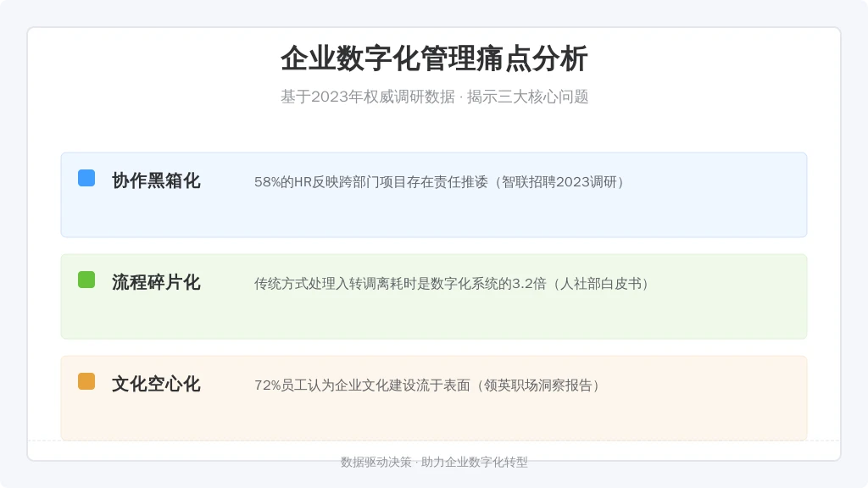
Task: Click the green 流程碎片化 card background
Action: (x=434, y=297)
